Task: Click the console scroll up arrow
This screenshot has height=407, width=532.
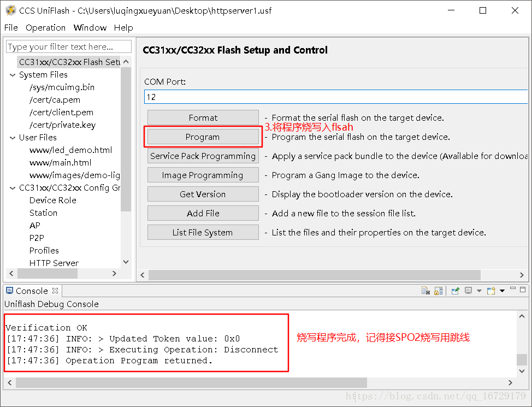Action: tap(522, 316)
